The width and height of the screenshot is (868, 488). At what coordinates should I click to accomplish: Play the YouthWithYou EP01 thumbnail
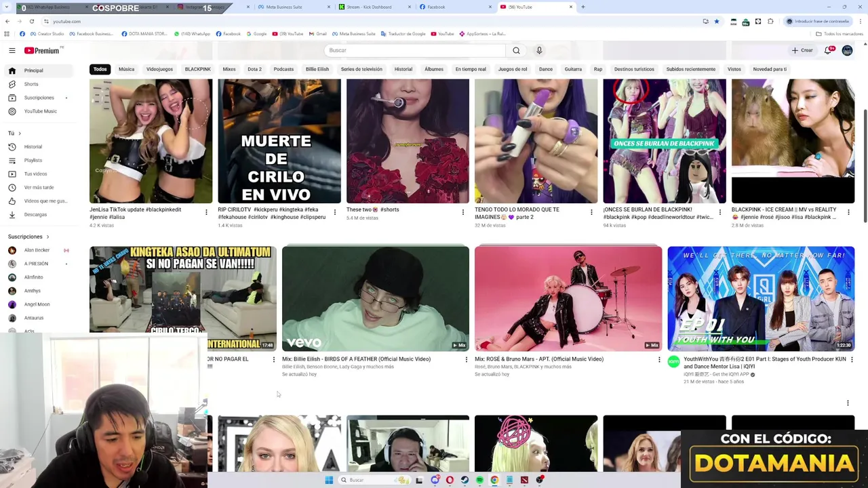pyautogui.click(x=761, y=299)
